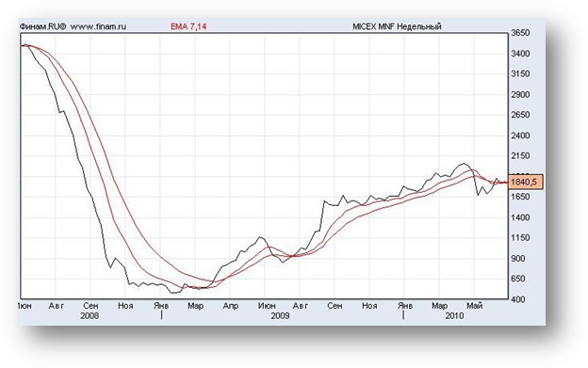Click the first Сен month label under 2008

[90, 306]
